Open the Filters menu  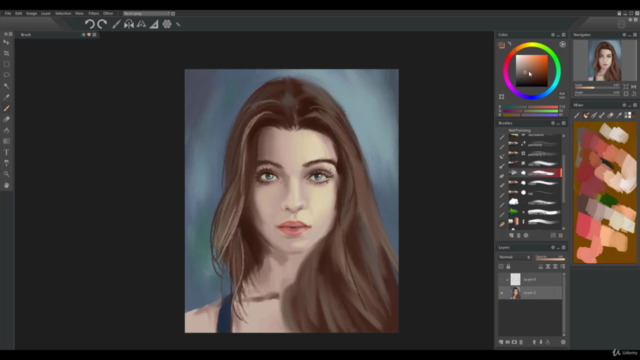(x=93, y=13)
